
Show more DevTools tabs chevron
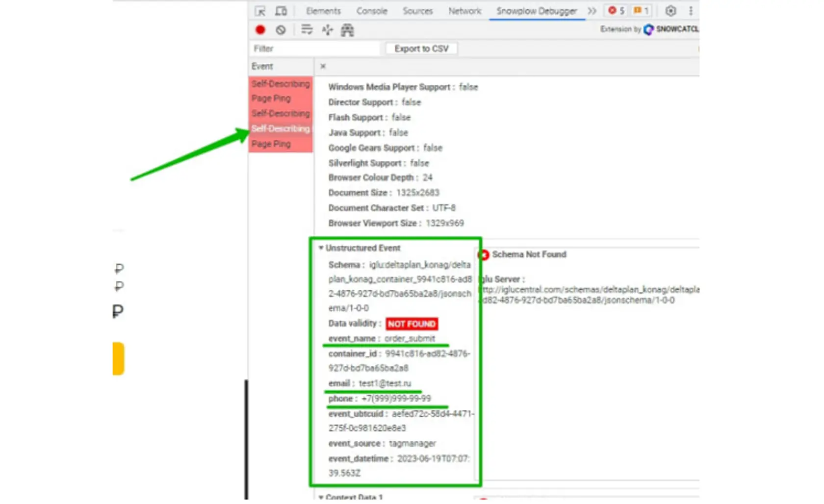[x=592, y=11]
